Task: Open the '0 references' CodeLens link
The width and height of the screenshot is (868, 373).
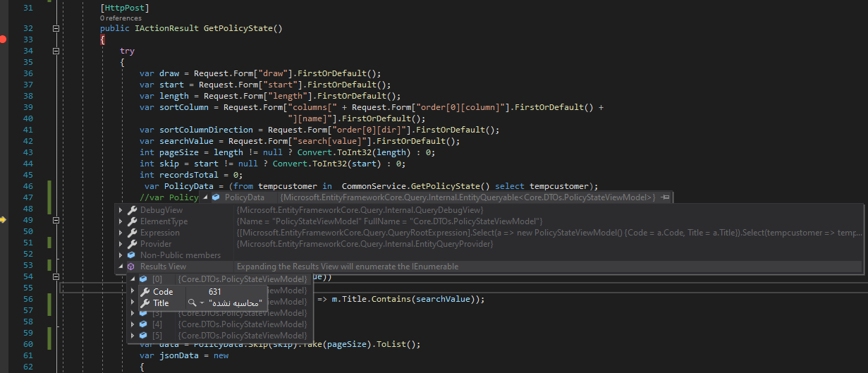Action: [120, 18]
